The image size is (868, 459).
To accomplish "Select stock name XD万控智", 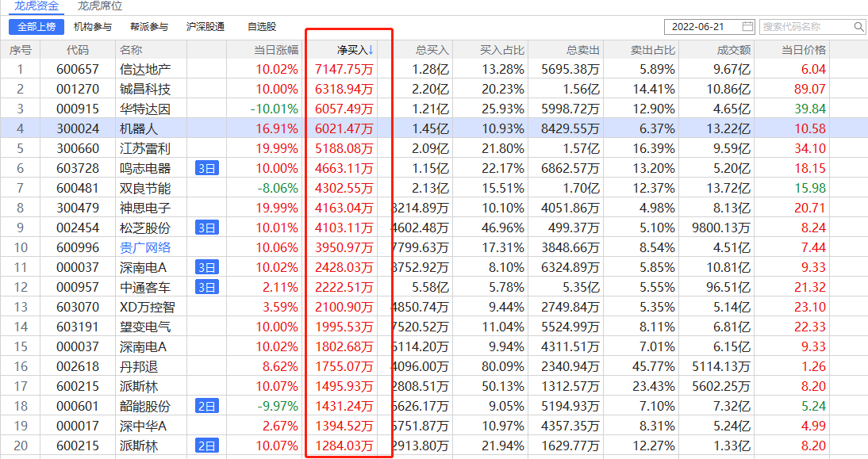I will (x=147, y=307).
